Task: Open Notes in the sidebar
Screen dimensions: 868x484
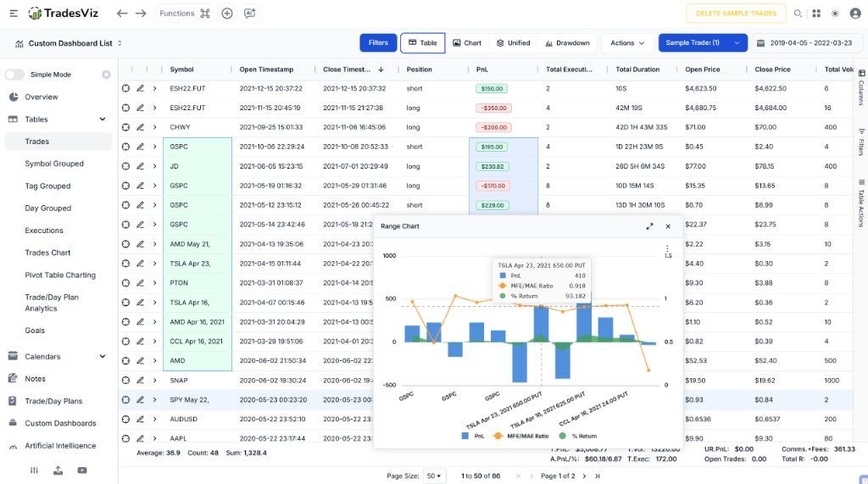Action: click(35, 379)
